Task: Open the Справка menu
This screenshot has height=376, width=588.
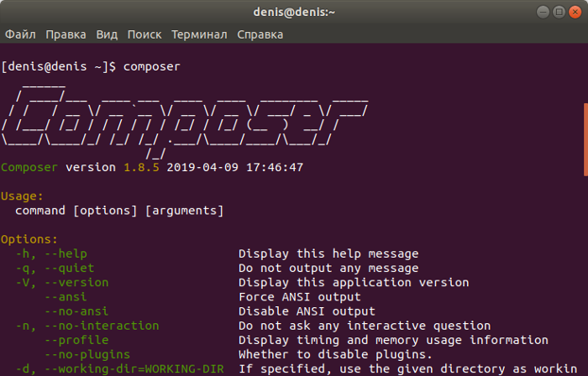Action: tap(260, 34)
